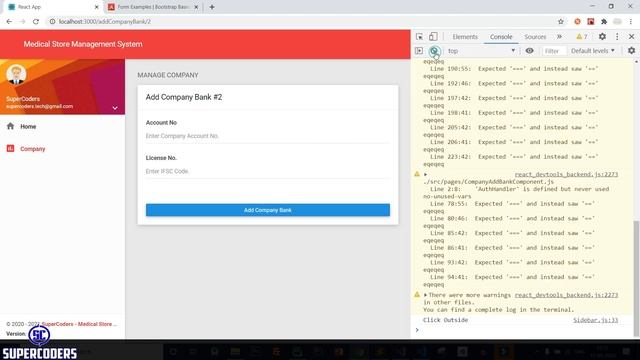This screenshot has width=640, height=360.
Task: Show the console sidebar panel icon
Action: coord(419,51)
